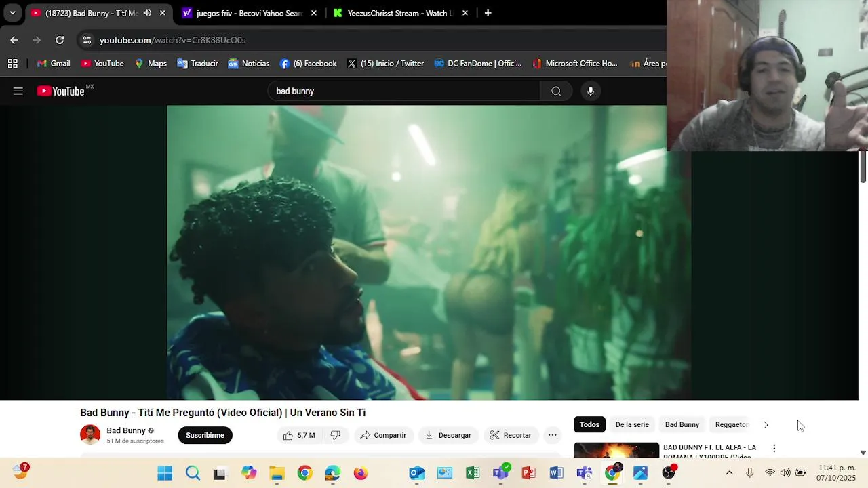Select the Reggaeton filter chip

[732, 424]
